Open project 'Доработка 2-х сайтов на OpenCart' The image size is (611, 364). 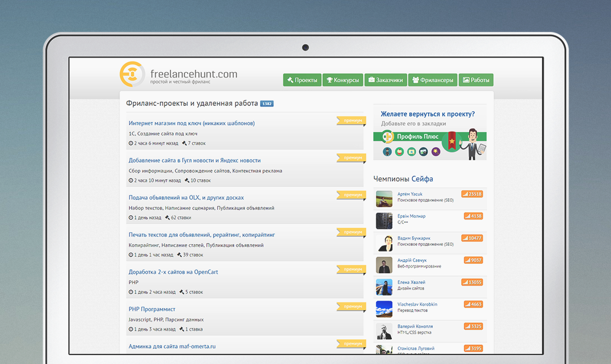(x=173, y=272)
